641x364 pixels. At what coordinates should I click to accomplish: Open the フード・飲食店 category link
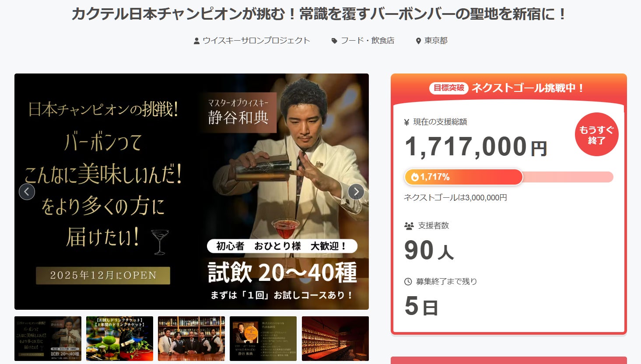(x=368, y=41)
